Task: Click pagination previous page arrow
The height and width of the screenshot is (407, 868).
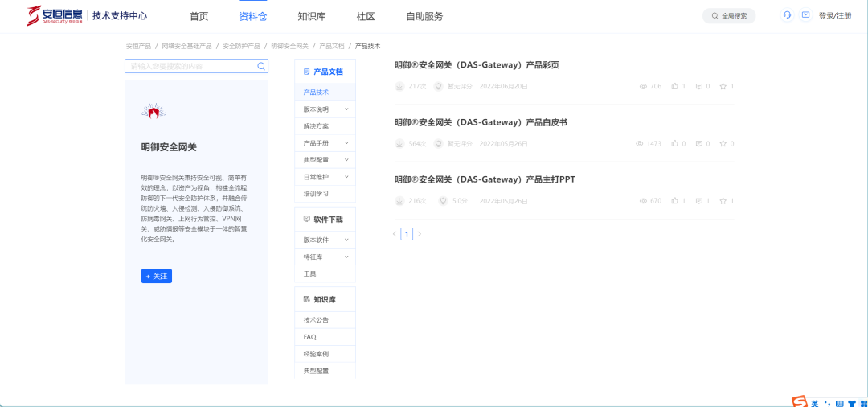Action: pos(395,234)
